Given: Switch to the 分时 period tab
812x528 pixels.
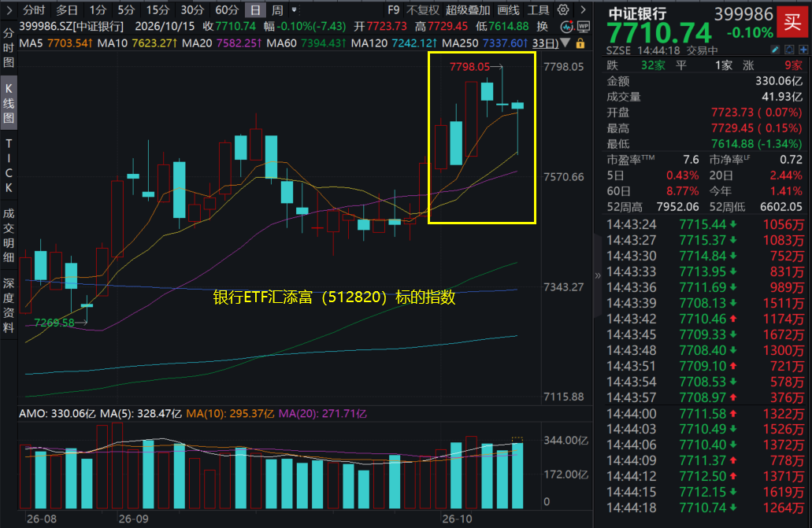Looking at the screenshot, I should (34, 9).
